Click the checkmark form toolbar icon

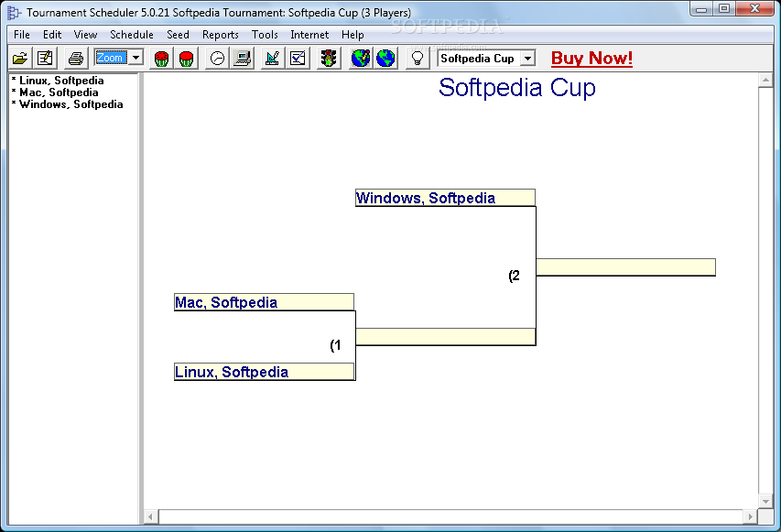point(298,59)
